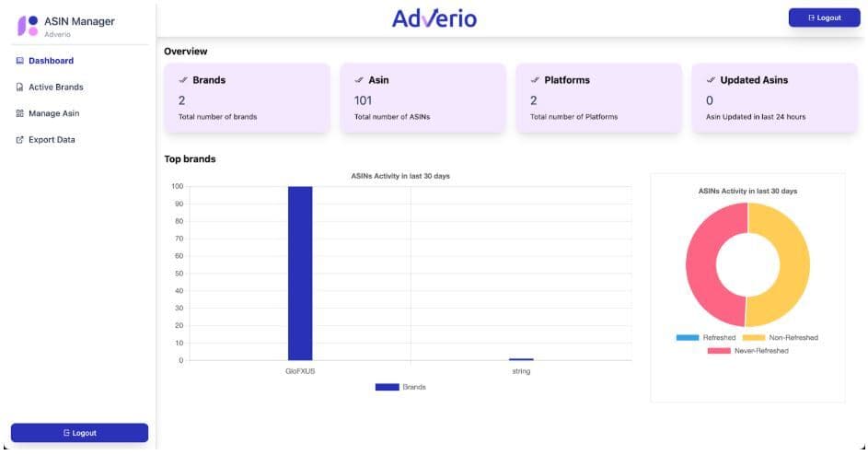Screen dimensions: 868x455
Task: Click the checkmark icon on Updated Asins card
Action: 710,80
